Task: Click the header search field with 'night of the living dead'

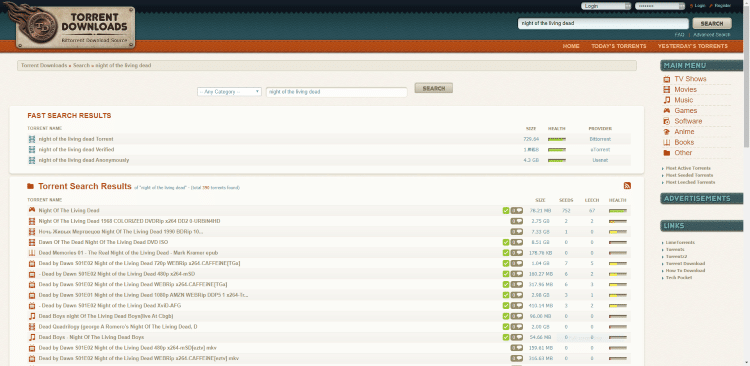Action: point(603,23)
